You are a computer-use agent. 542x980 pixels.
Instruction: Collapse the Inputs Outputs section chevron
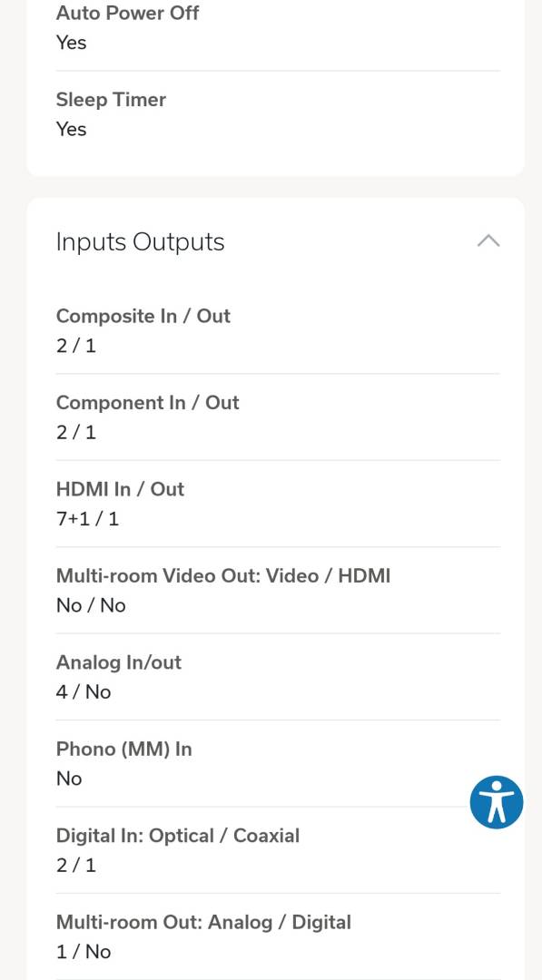tap(488, 240)
